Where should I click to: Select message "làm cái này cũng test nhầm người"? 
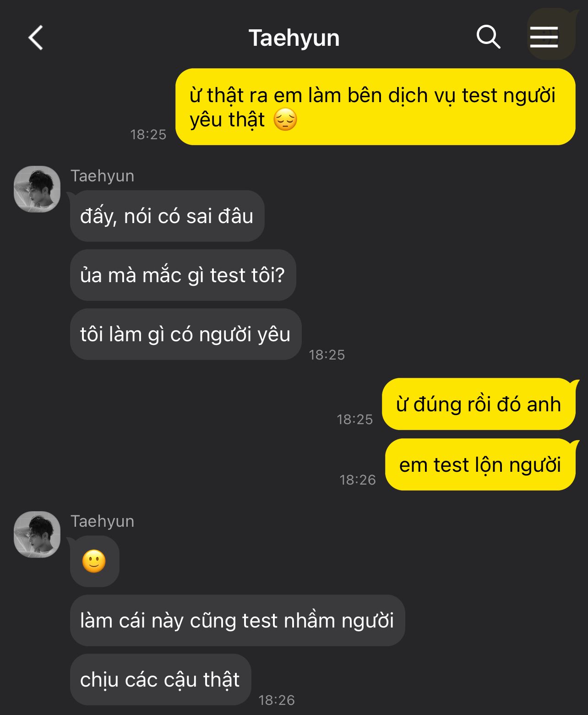(x=237, y=620)
